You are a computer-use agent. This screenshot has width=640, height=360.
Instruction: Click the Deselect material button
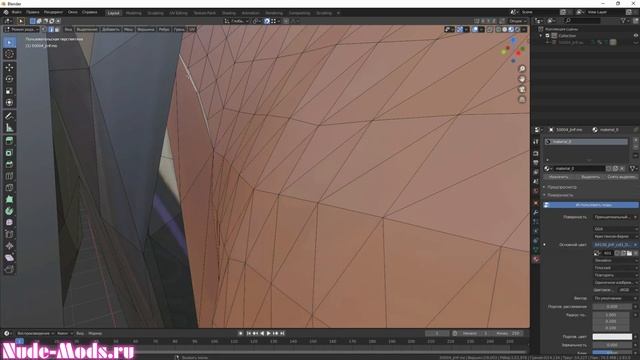[622, 177]
